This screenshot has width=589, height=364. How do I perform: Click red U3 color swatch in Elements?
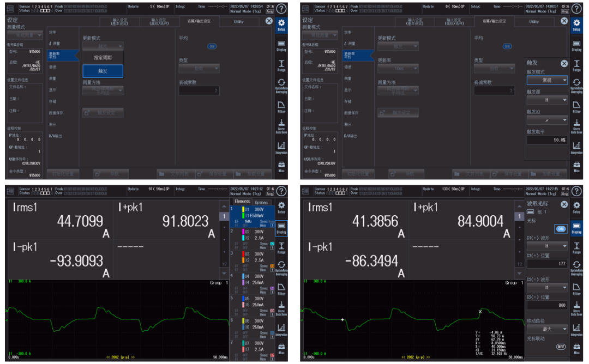243,254
